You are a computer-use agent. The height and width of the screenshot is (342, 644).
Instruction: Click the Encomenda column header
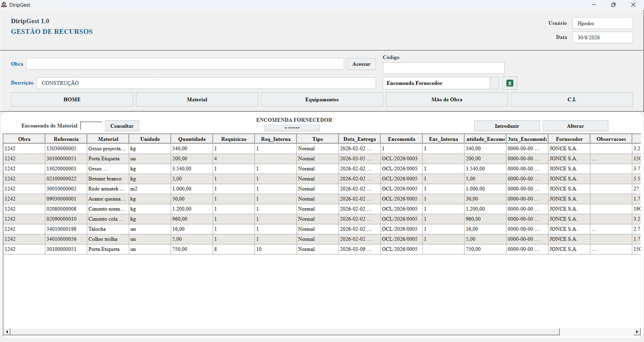coord(401,139)
